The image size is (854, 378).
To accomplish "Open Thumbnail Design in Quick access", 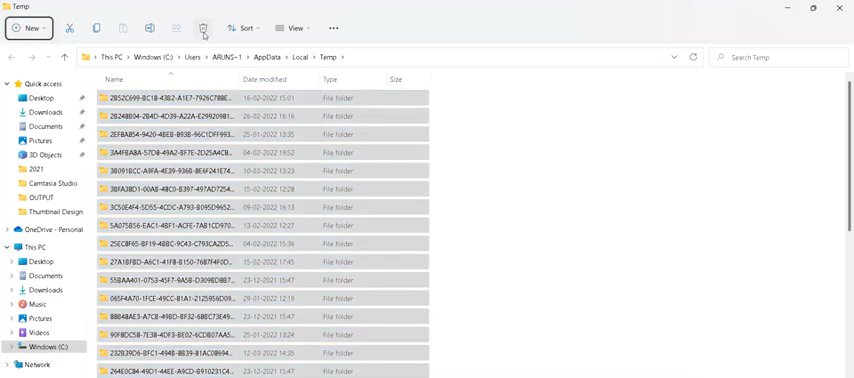I will coord(56,212).
